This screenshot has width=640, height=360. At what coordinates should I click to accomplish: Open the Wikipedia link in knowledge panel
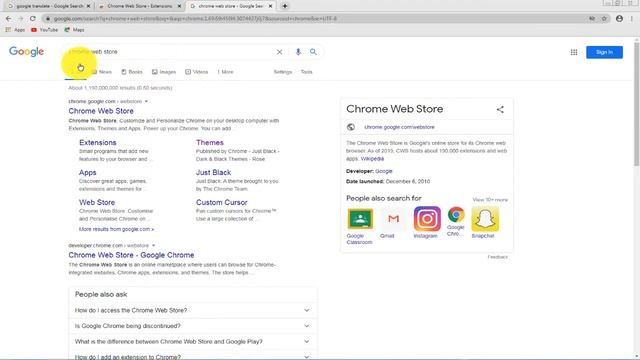coord(372,158)
